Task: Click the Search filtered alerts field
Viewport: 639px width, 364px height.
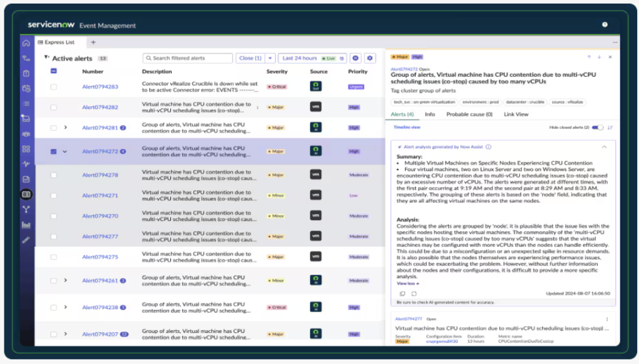Action: click(x=187, y=58)
